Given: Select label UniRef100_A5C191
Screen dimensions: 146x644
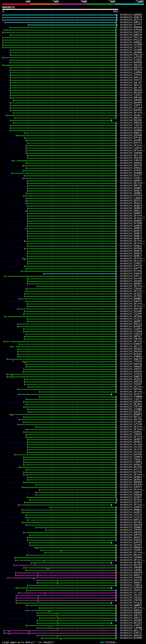Looking at the screenshot, I should click(131, 65).
